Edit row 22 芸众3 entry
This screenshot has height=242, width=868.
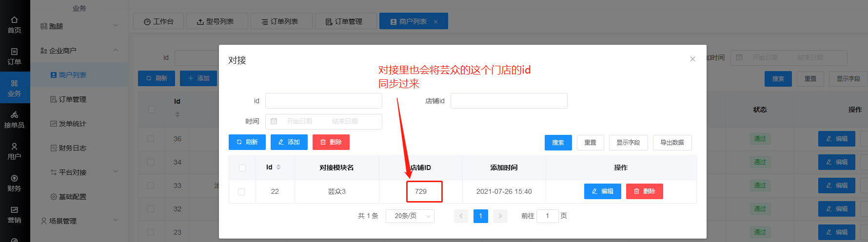click(x=603, y=191)
